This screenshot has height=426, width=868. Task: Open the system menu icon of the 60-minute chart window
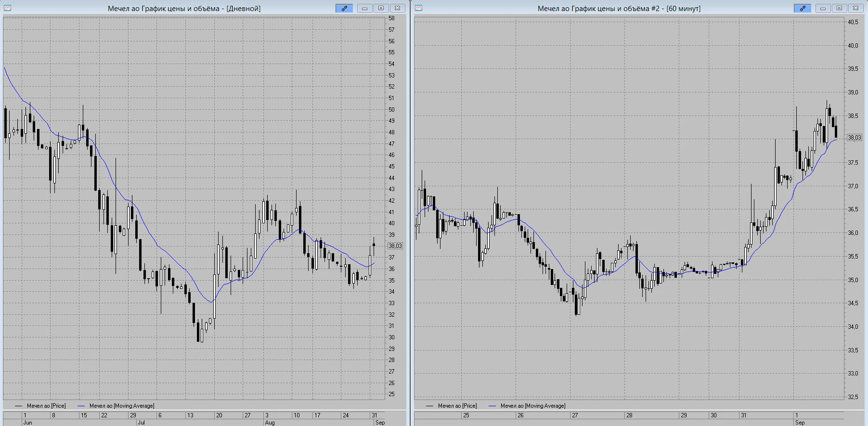[x=418, y=8]
